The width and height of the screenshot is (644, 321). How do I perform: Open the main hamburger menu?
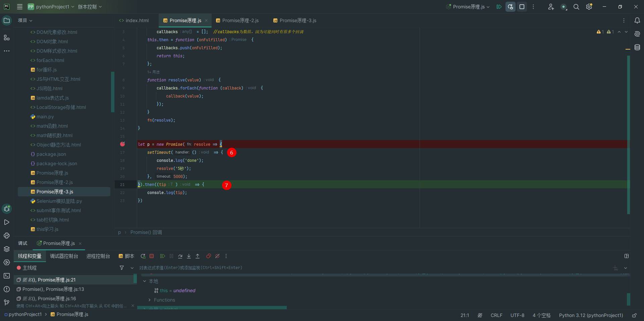pyautogui.click(x=20, y=7)
